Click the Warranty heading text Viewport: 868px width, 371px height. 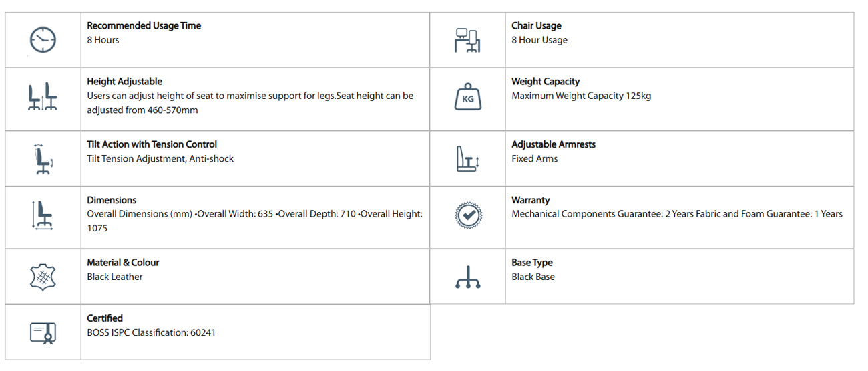530,200
